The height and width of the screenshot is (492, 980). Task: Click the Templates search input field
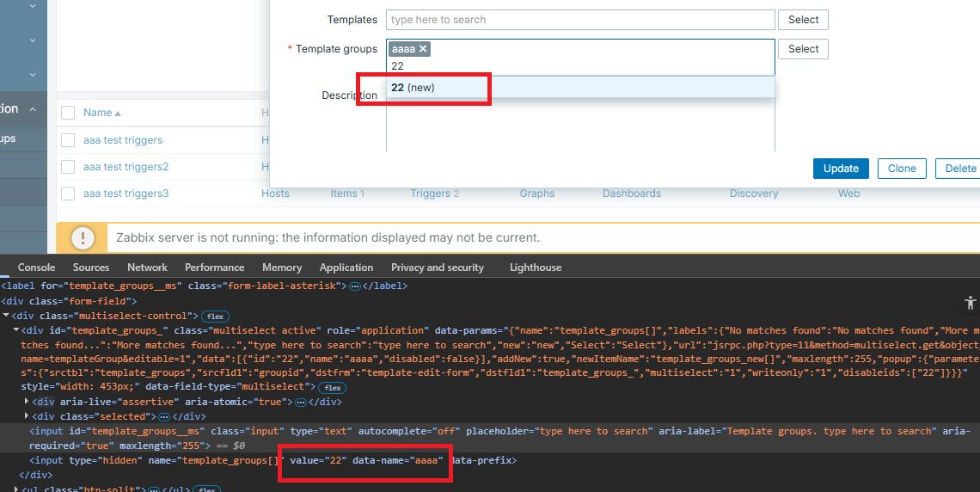[580, 20]
